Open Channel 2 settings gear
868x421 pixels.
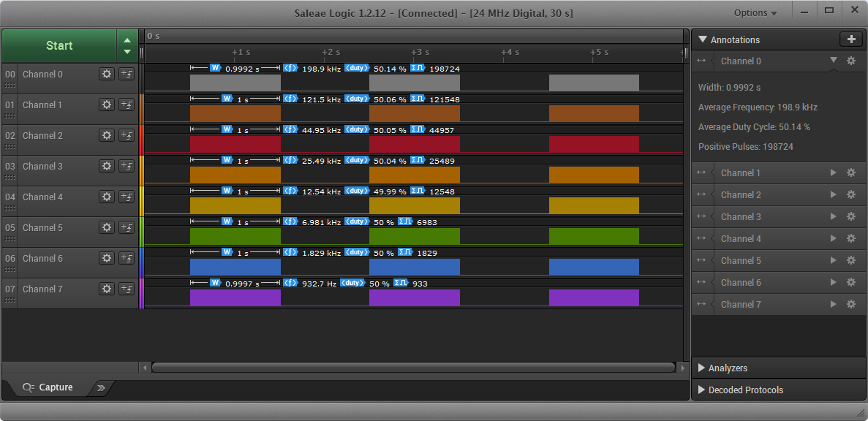[x=107, y=135]
